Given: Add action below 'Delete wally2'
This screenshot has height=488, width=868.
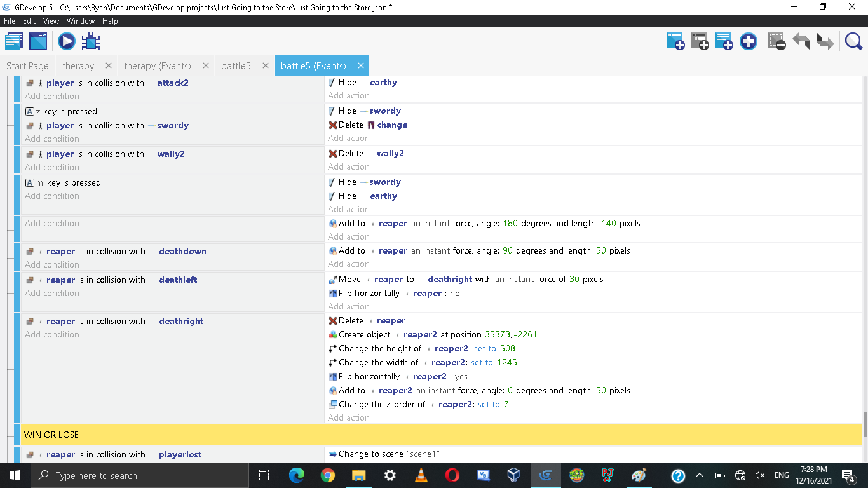Looking at the screenshot, I should (349, 166).
